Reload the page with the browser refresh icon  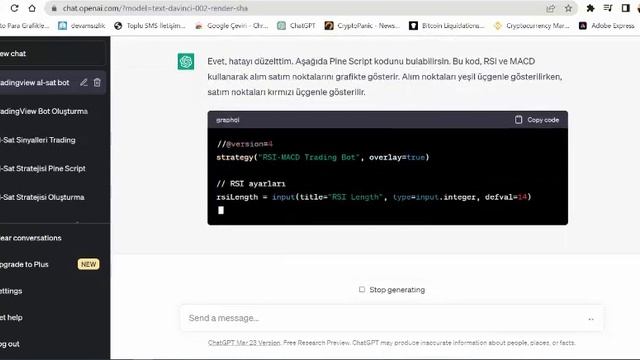pos(14,8)
